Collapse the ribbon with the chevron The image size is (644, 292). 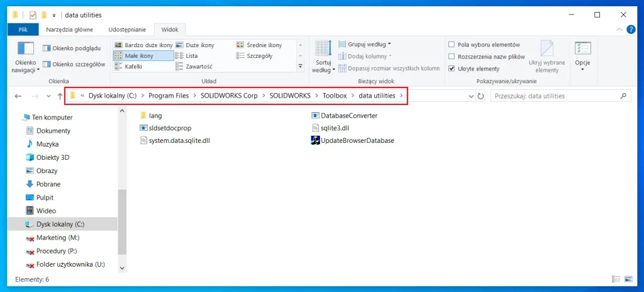point(619,30)
